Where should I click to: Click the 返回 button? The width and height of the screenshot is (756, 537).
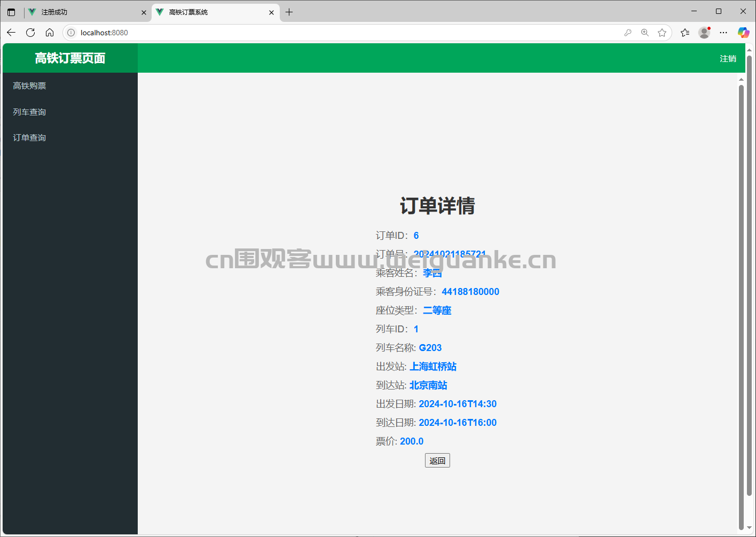(437, 461)
